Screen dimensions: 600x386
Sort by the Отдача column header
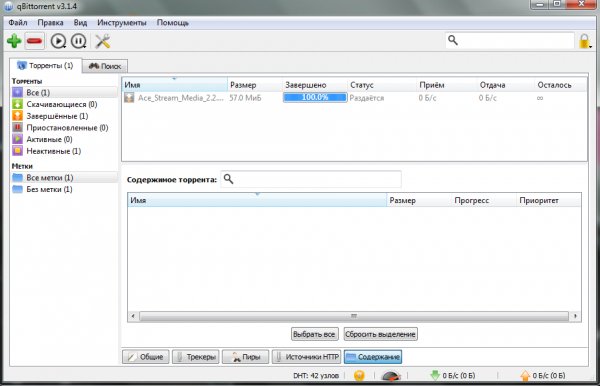tap(505, 85)
